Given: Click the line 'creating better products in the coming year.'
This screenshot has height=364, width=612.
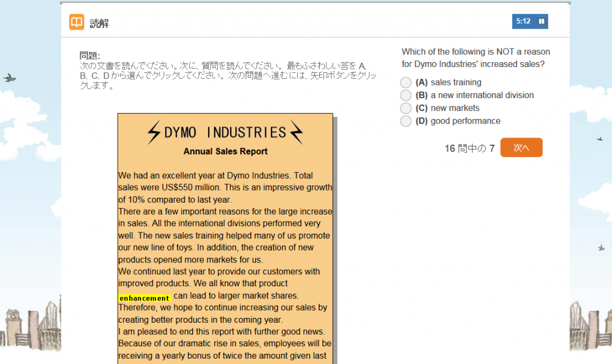Looking at the screenshot, I should [x=201, y=320].
